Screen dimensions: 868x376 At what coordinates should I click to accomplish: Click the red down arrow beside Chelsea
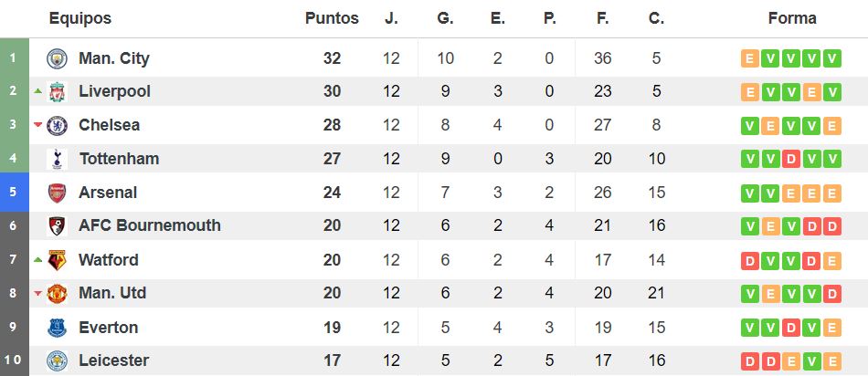(x=37, y=125)
